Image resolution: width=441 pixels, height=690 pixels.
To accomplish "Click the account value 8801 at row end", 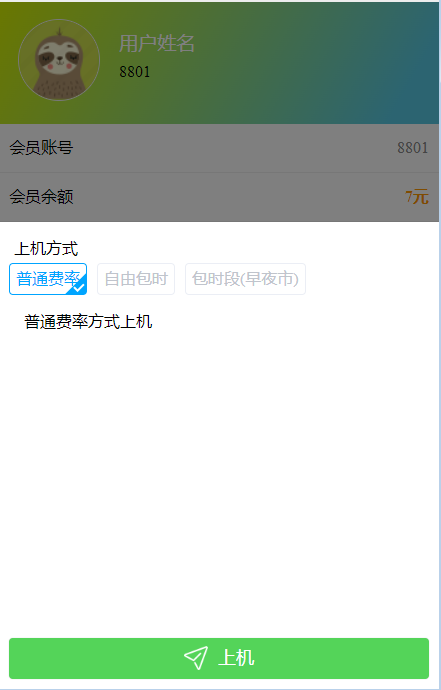I will [412, 148].
